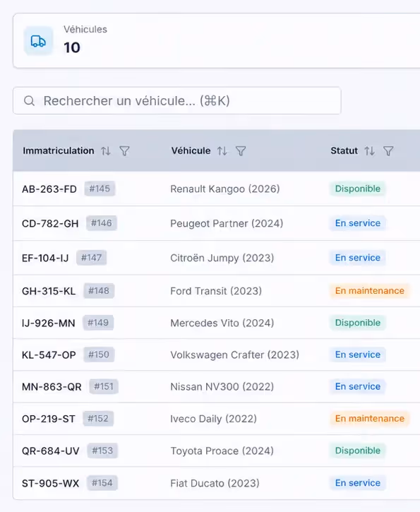Viewport: 420px width, 512px height.
Task: Click En service status of Peugeot Partner
Action: (x=358, y=223)
